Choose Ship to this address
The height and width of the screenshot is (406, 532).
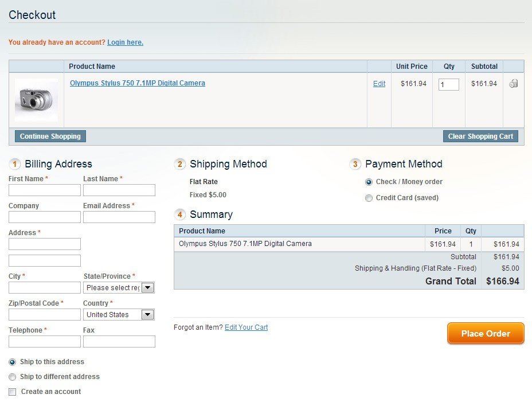click(13, 362)
